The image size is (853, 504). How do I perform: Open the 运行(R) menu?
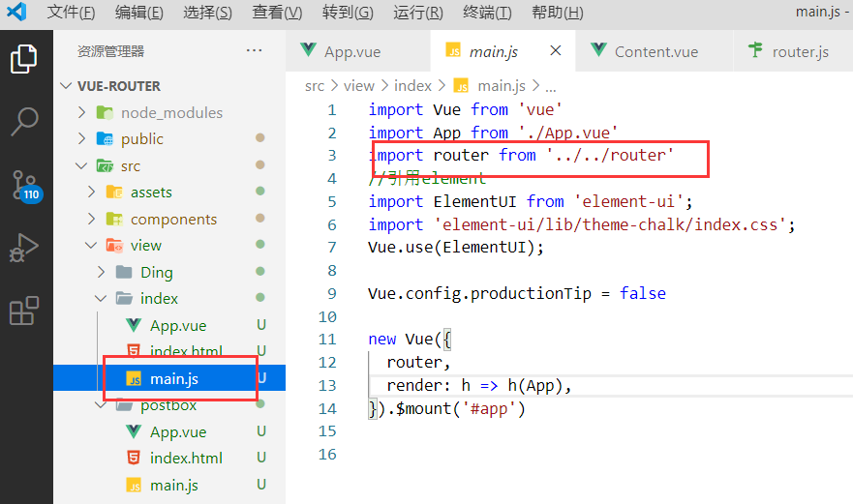[418, 12]
